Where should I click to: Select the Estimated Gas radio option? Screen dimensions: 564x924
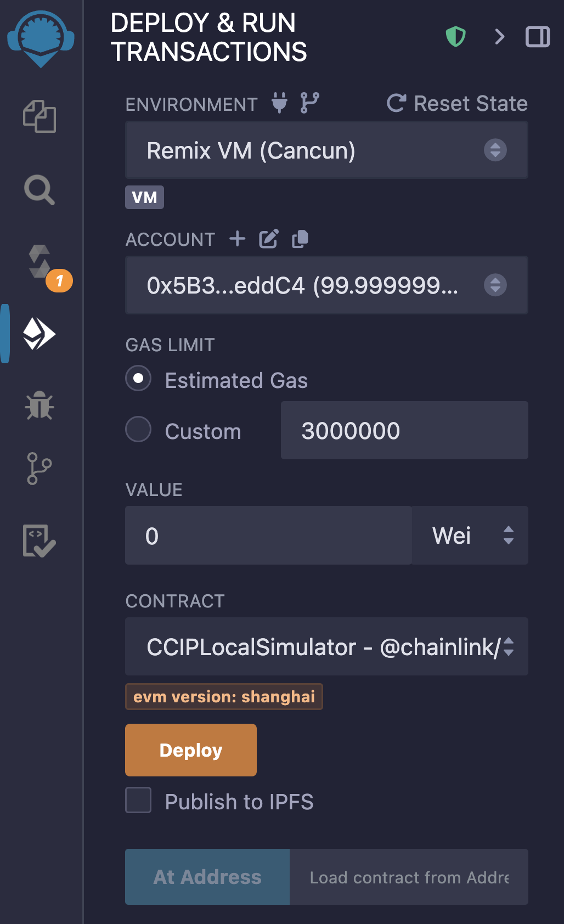[x=138, y=379]
